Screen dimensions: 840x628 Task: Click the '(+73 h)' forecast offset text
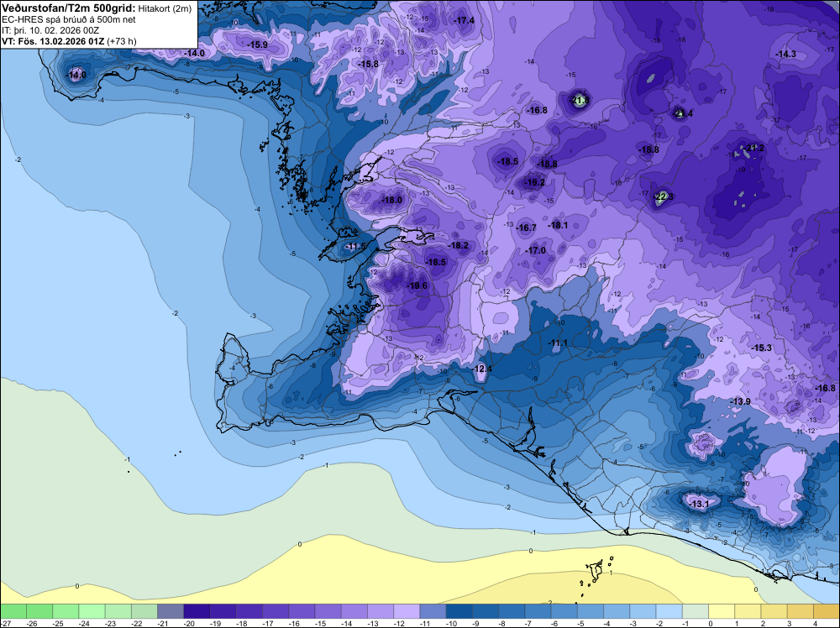pyautogui.click(x=122, y=41)
